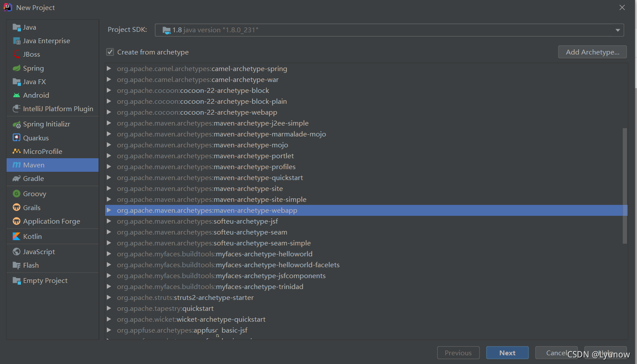This screenshot has height=364, width=637.
Task: Select the maven-archetype-site row
Action: 366,189
